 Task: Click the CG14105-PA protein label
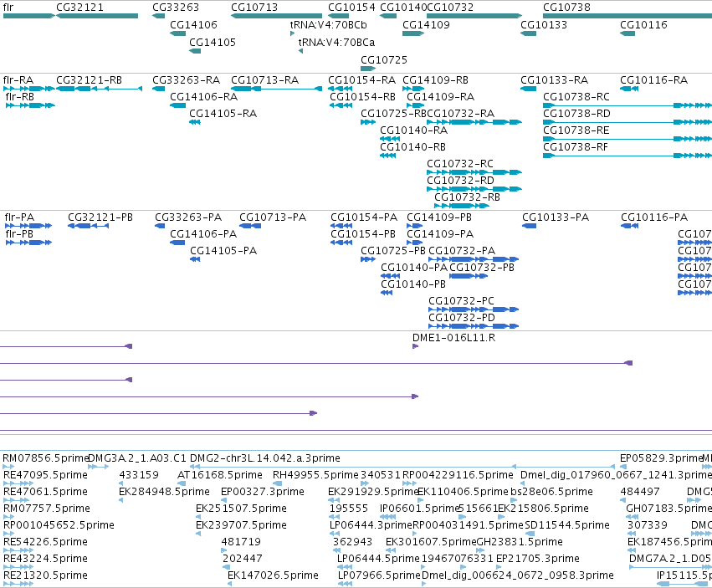point(223,251)
